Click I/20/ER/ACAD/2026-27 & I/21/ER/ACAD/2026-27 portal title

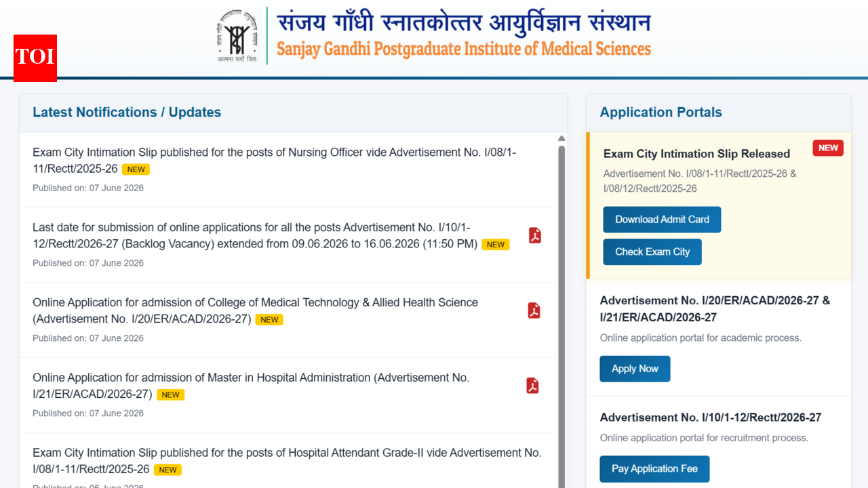point(715,308)
